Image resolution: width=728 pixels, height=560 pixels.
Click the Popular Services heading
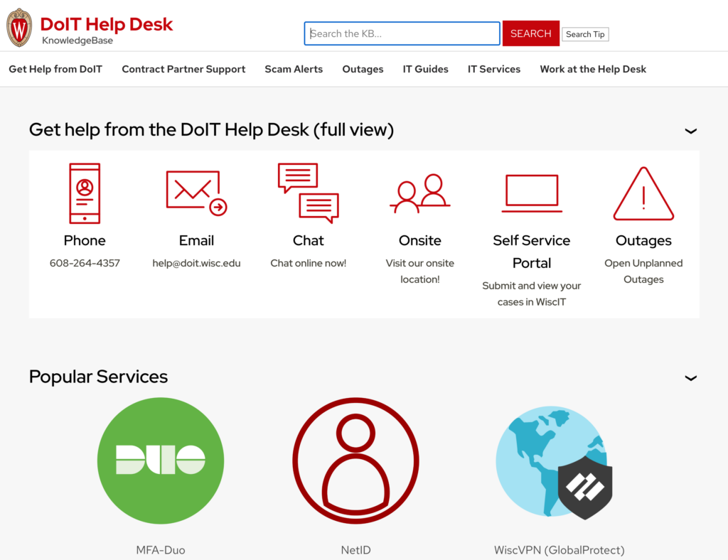point(98,376)
